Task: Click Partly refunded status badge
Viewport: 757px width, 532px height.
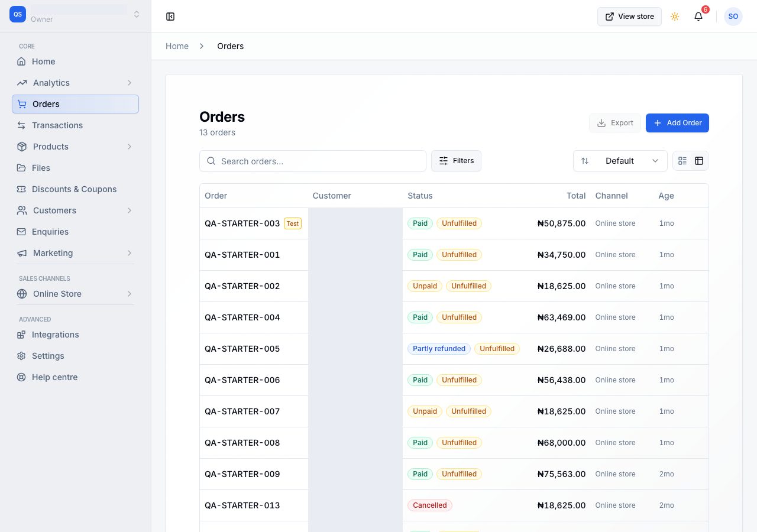Action: pyautogui.click(x=439, y=349)
